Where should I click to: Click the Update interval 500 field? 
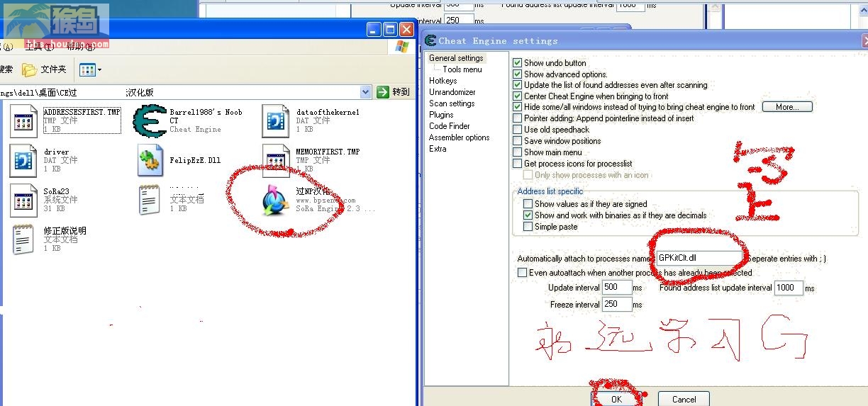pyautogui.click(x=616, y=288)
